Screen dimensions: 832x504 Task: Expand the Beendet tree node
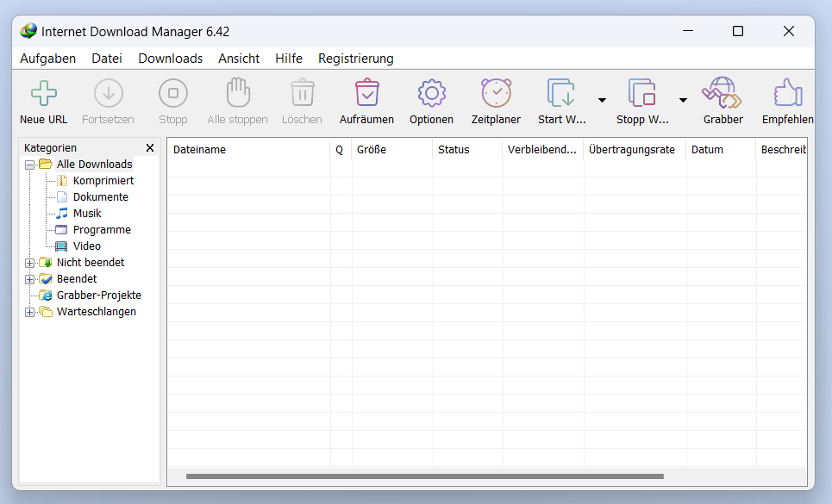click(x=29, y=280)
